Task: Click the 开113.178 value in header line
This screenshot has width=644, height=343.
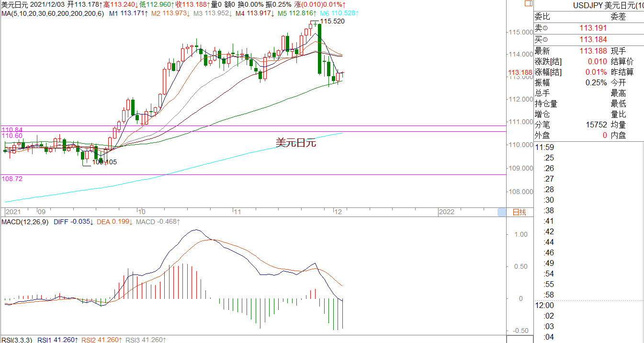Action: pos(85,4)
